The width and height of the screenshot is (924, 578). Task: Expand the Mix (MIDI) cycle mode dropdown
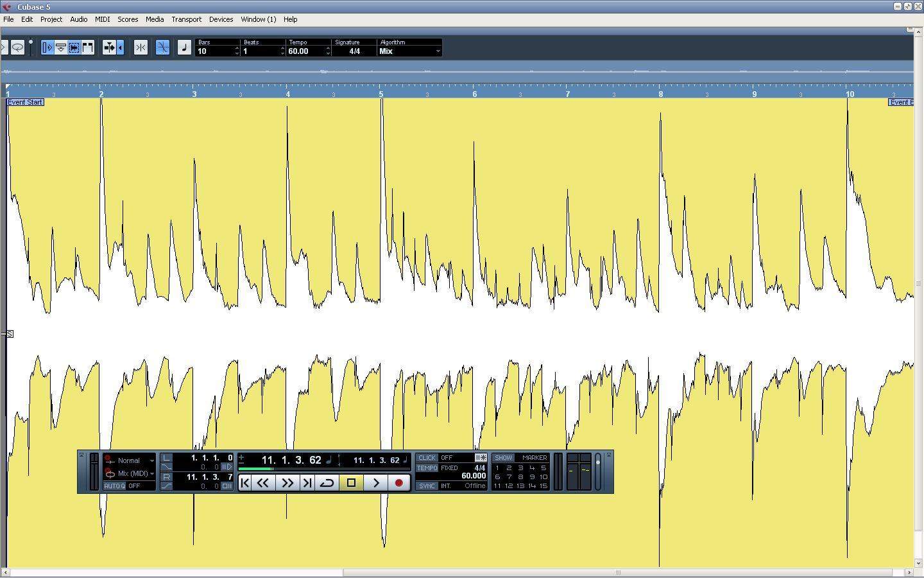point(151,474)
